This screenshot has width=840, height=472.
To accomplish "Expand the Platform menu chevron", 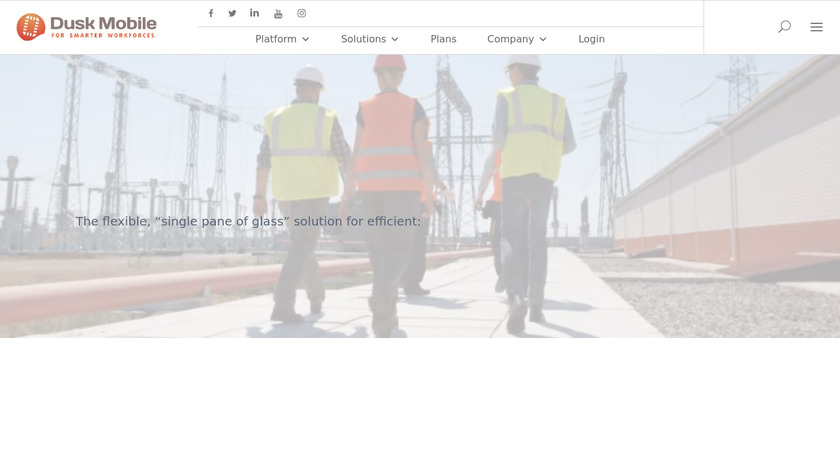I will pyautogui.click(x=305, y=39).
